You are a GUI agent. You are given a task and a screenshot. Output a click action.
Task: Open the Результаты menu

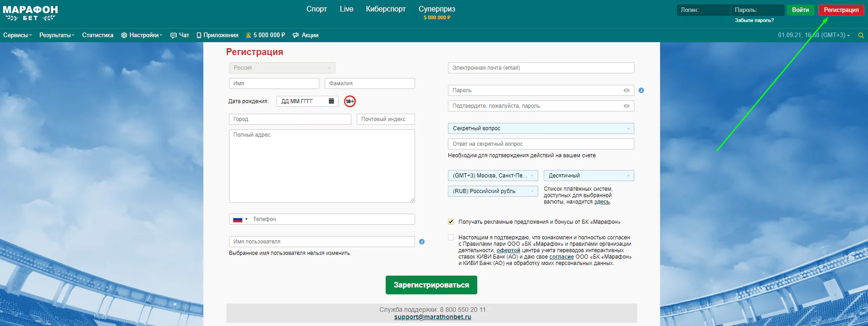56,35
